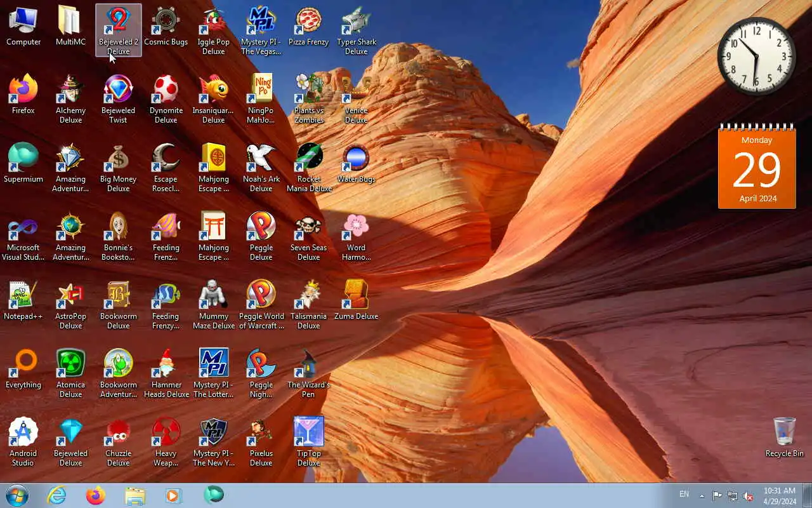Select the Mystery PI The New York shortcut
812x508 pixels.
tap(214, 442)
